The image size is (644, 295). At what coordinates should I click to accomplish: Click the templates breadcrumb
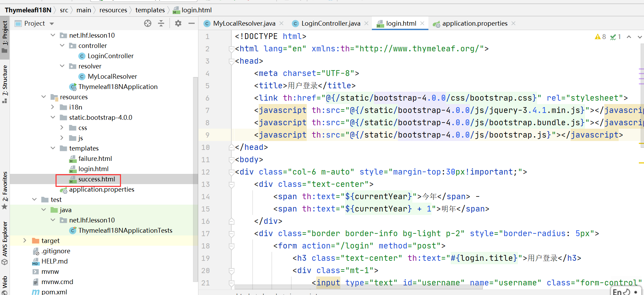pyautogui.click(x=150, y=10)
